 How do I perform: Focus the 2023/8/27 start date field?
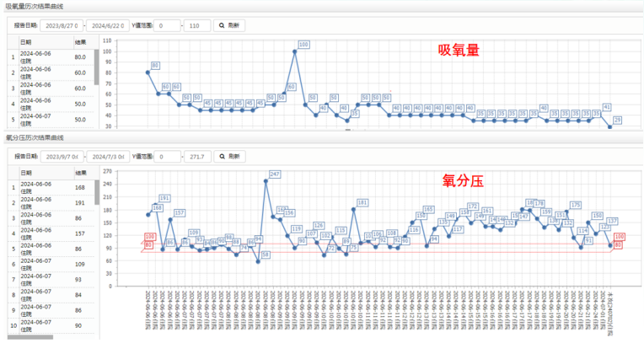pos(62,25)
